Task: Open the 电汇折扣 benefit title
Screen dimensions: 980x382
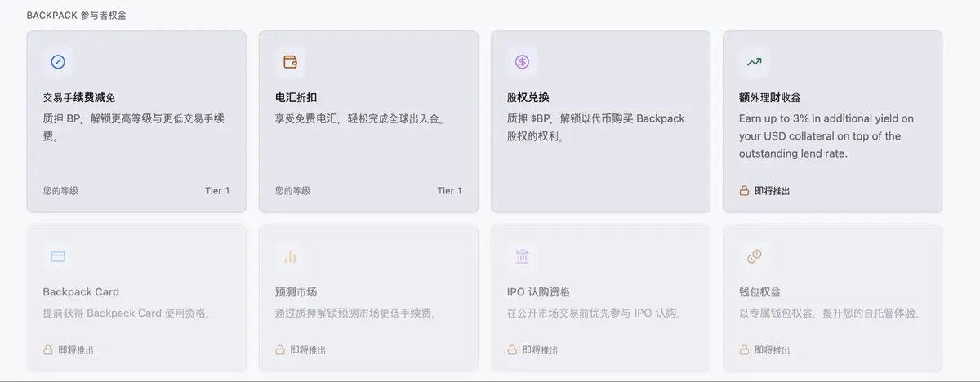Action: 296,97
